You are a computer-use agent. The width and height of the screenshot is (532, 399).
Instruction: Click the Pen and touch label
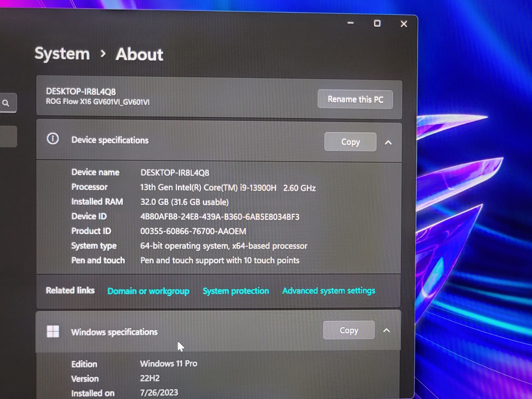click(x=98, y=261)
